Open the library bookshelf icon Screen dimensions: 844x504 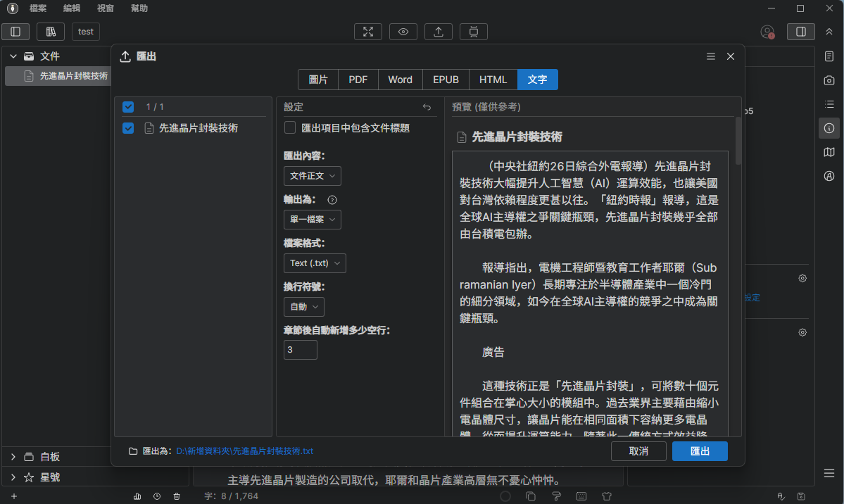tap(51, 32)
